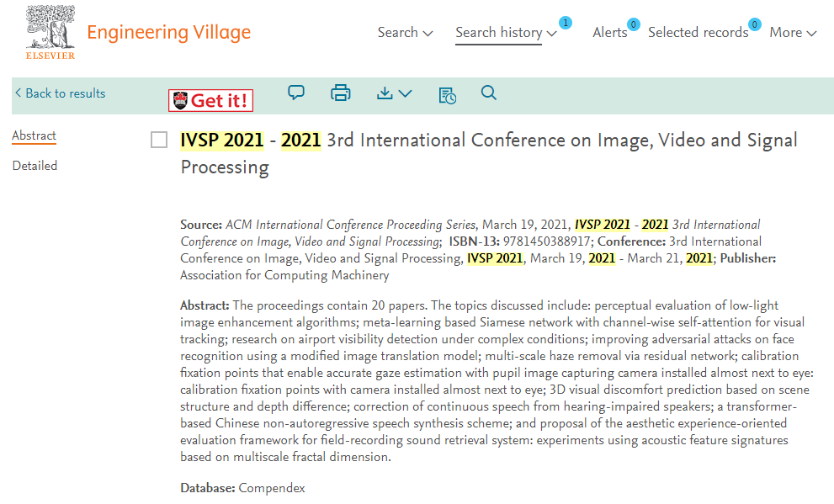Screen dimensions: 834x504
Task: Print this record with printer icon
Action: pyautogui.click(x=340, y=93)
